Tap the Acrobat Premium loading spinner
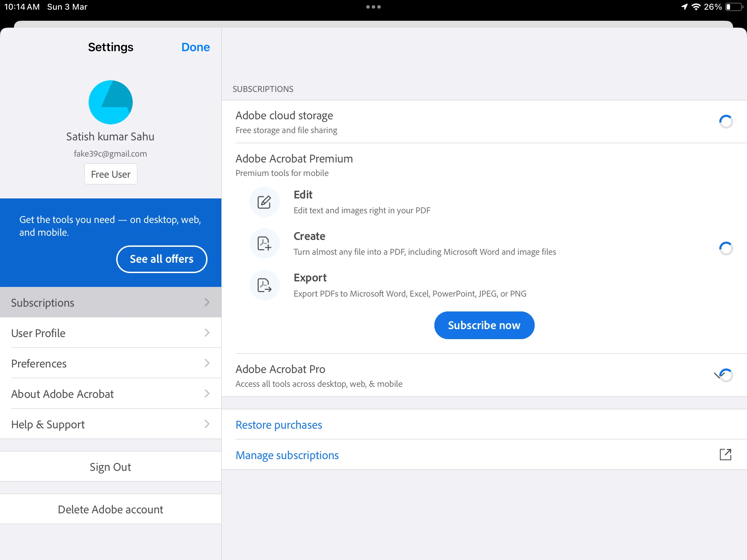The height and width of the screenshot is (560, 747). tap(726, 249)
